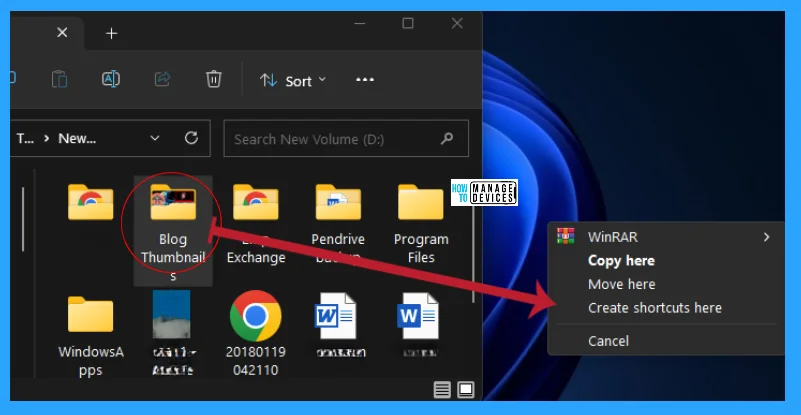Viewport: 801px width, 415px height.
Task: Maximize the File Explorer window
Action: point(408,23)
